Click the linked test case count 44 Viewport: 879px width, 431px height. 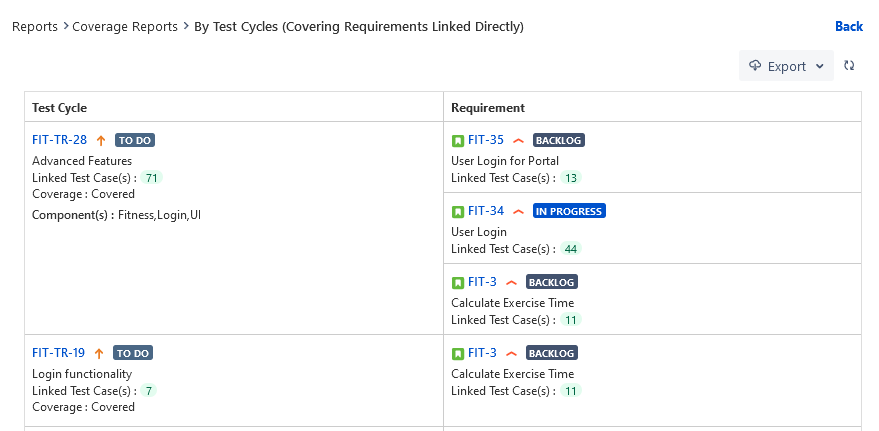pos(571,249)
